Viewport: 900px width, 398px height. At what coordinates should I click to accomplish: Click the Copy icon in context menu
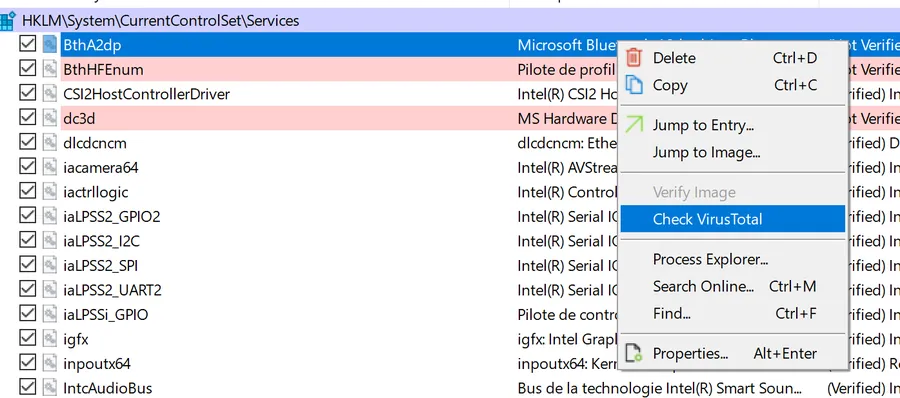pyautogui.click(x=634, y=85)
